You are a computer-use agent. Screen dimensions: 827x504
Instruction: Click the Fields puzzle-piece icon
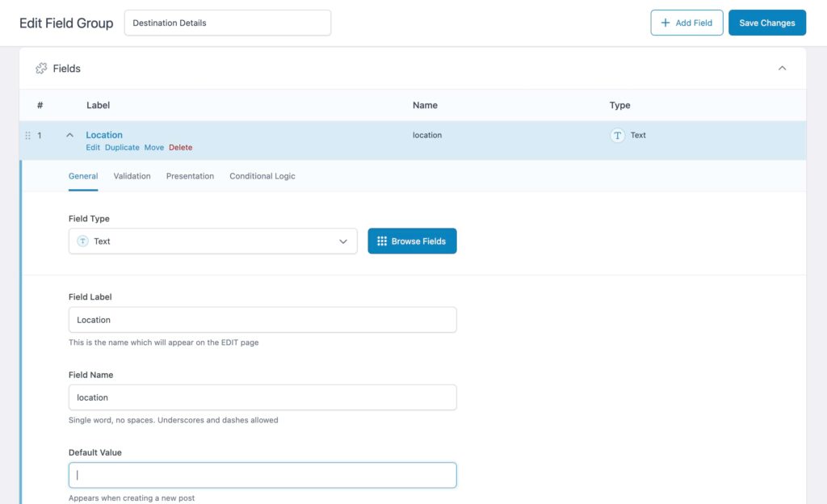click(x=41, y=69)
